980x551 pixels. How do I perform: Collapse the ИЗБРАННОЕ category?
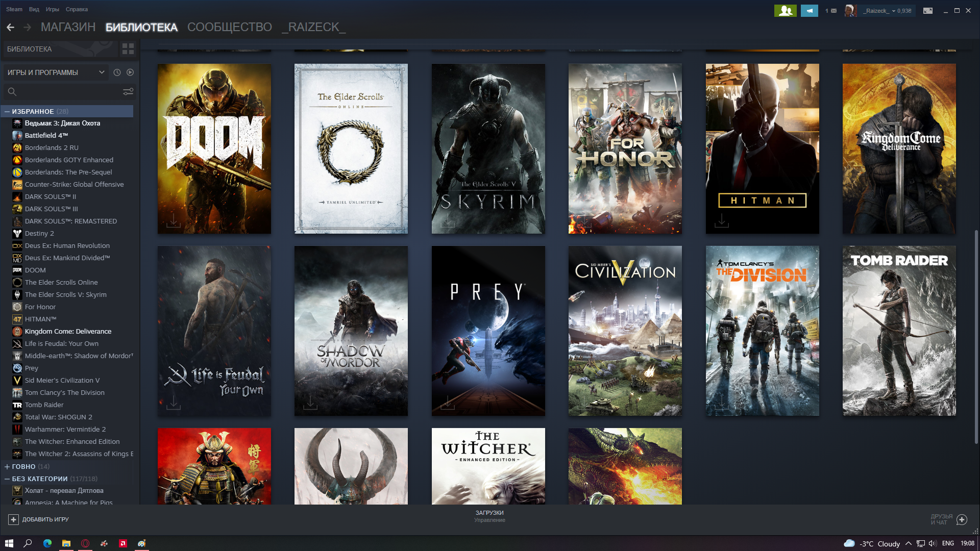(x=7, y=111)
